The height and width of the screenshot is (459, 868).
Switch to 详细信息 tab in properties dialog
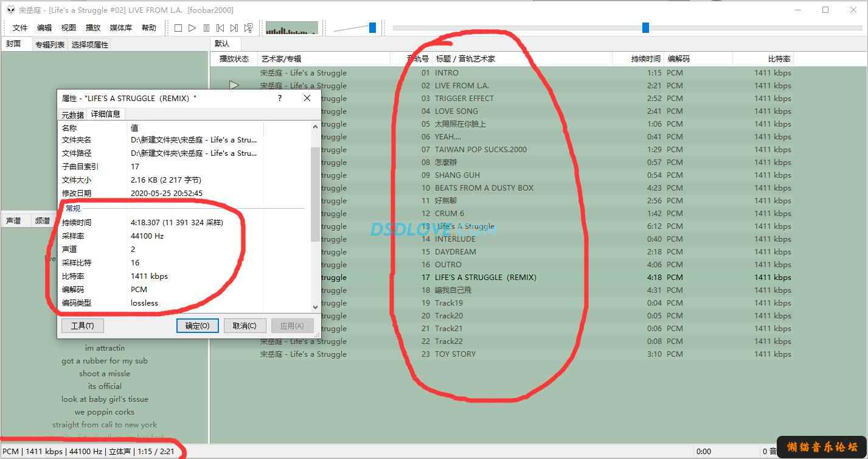106,114
